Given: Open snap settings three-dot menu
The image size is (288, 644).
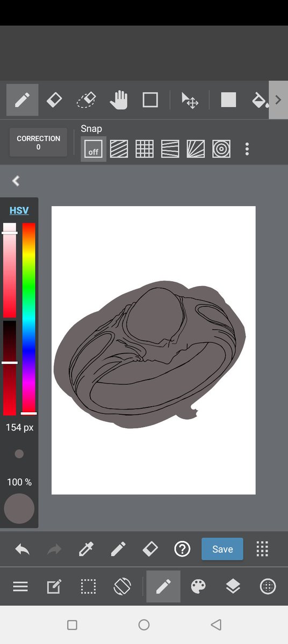Looking at the screenshot, I should coord(247,149).
